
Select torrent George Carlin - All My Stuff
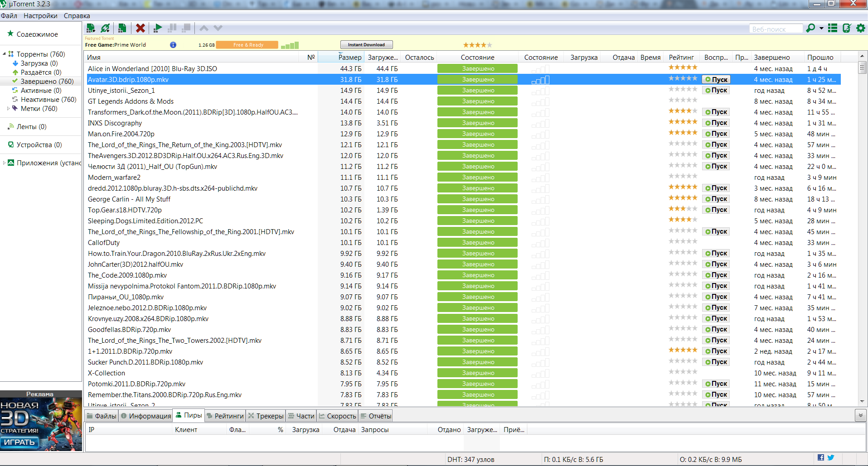[x=129, y=199]
